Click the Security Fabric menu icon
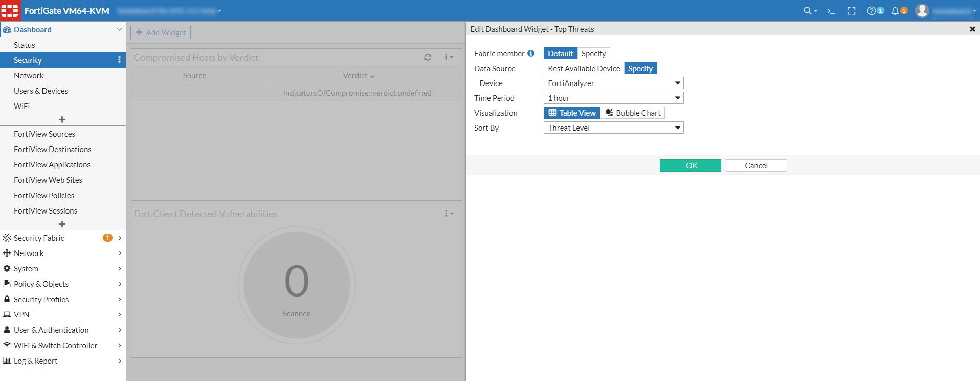 (7, 238)
